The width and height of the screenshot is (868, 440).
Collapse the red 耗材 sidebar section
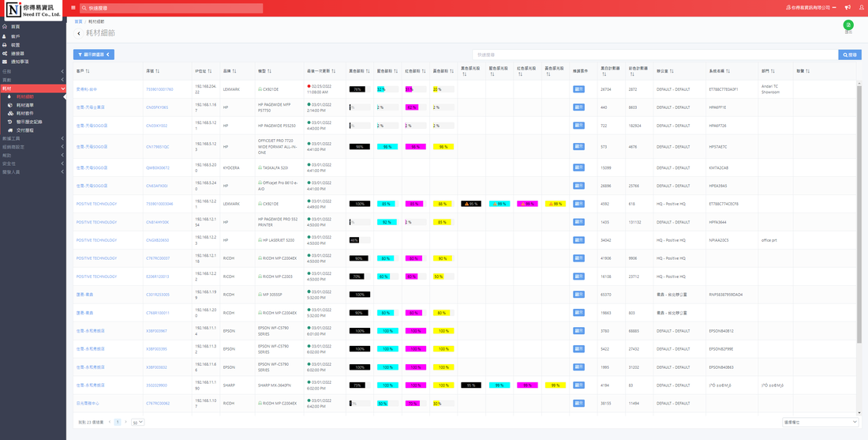tap(32, 88)
